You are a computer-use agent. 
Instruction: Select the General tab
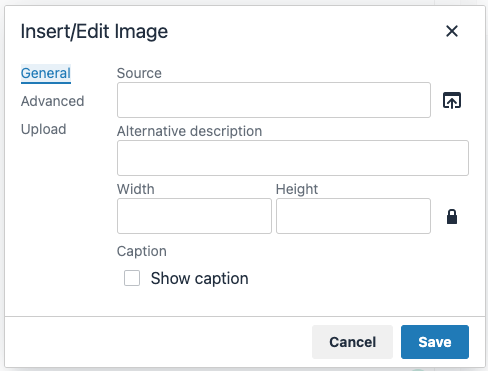pos(46,73)
